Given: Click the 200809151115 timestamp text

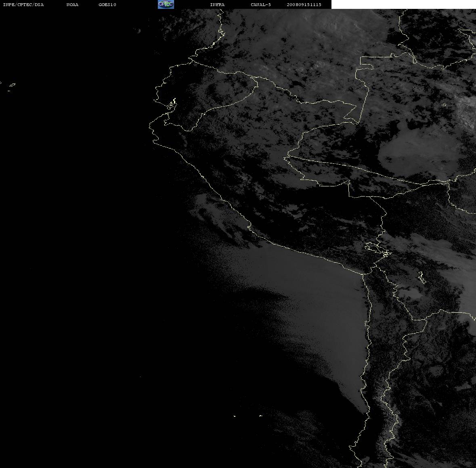Looking at the screenshot, I should point(304,4).
